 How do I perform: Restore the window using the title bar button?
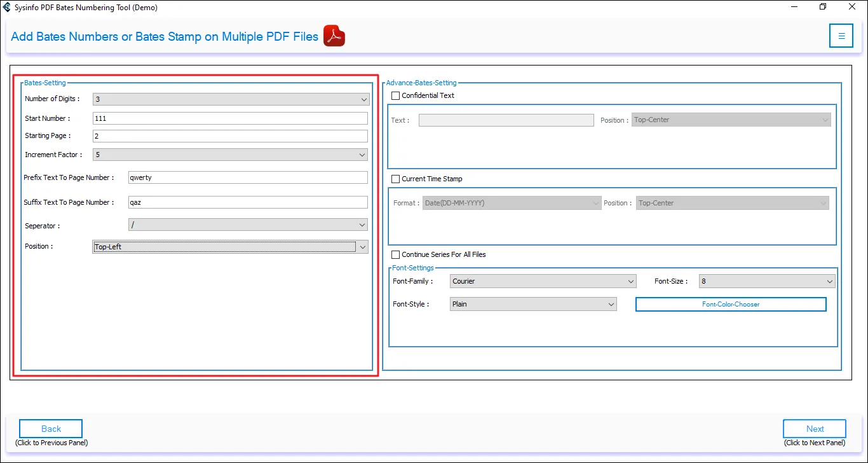click(823, 8)
